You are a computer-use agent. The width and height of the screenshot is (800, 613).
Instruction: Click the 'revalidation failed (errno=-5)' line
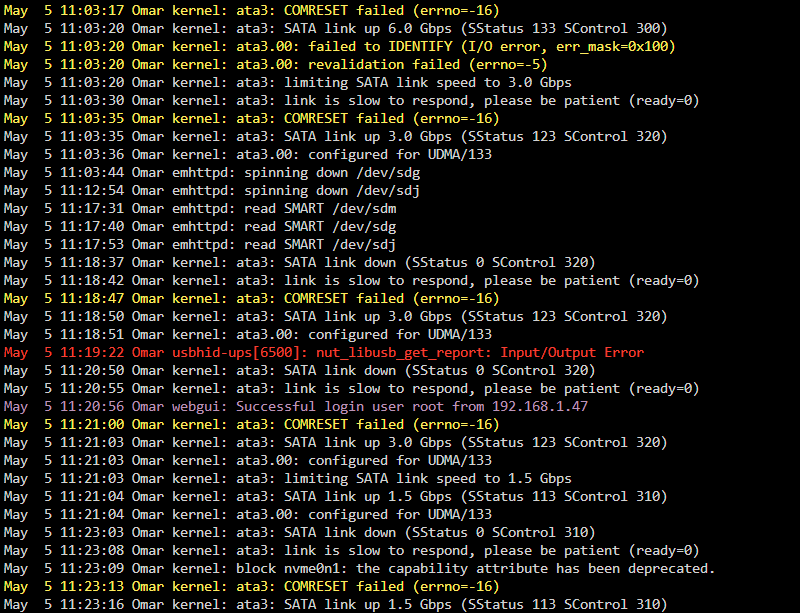[276, 64]
